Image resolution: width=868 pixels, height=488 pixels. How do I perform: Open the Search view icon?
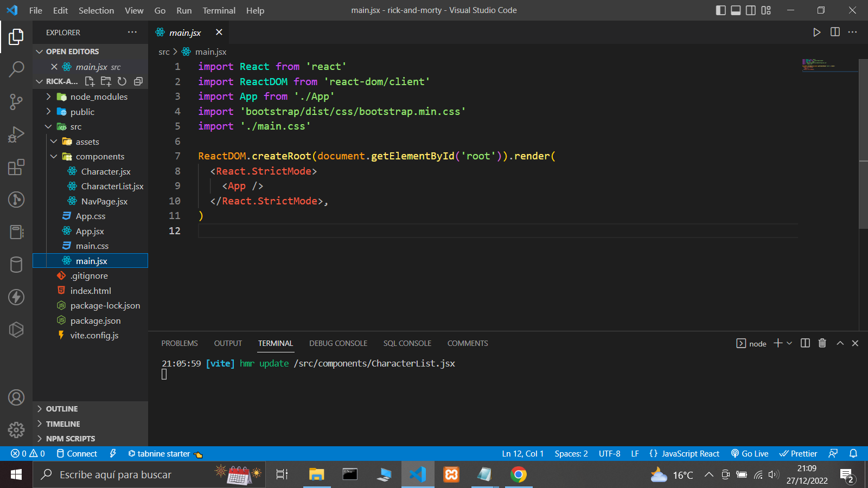point(16,69)
